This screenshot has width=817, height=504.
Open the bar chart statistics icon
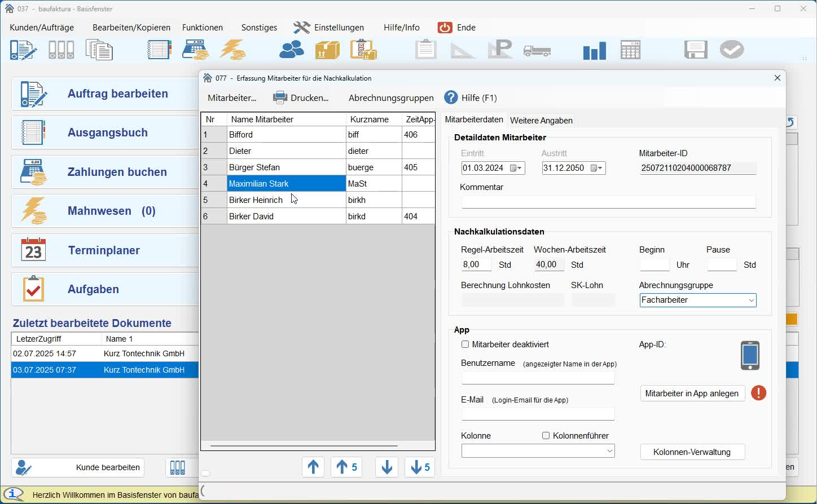coord(594,51)
